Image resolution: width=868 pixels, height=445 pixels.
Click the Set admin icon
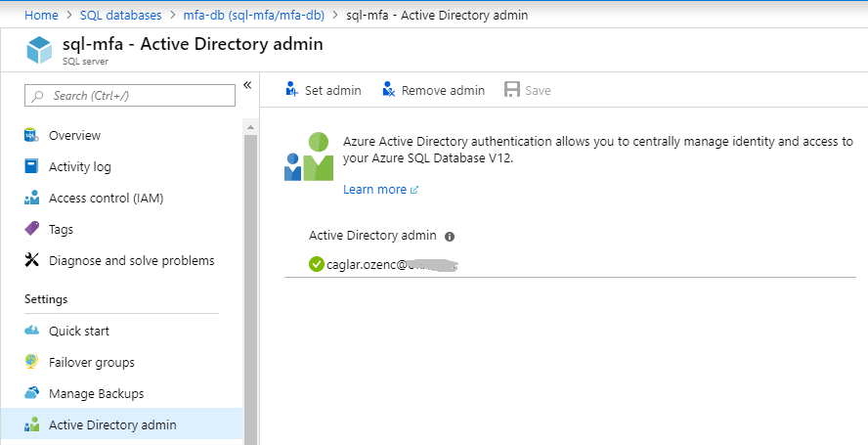tap(291, 89)
